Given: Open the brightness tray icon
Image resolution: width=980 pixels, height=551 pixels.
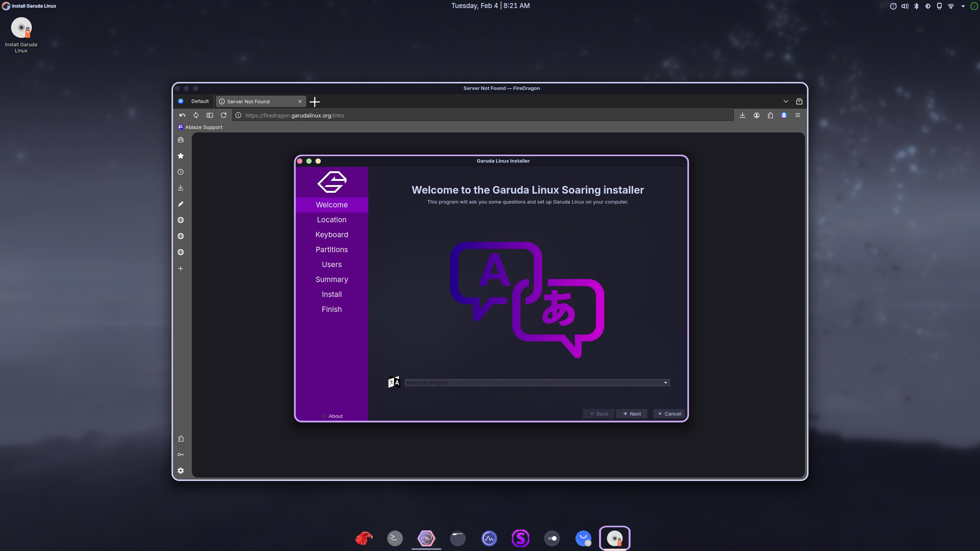Looking at the screenshot, I should coord(928,6).
